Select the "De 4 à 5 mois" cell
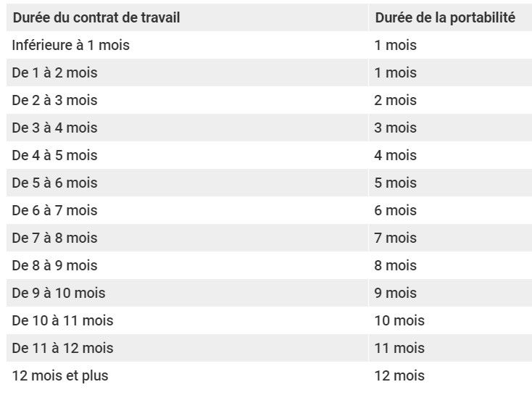This screenshot has height=395, width=532. [54, 156]
